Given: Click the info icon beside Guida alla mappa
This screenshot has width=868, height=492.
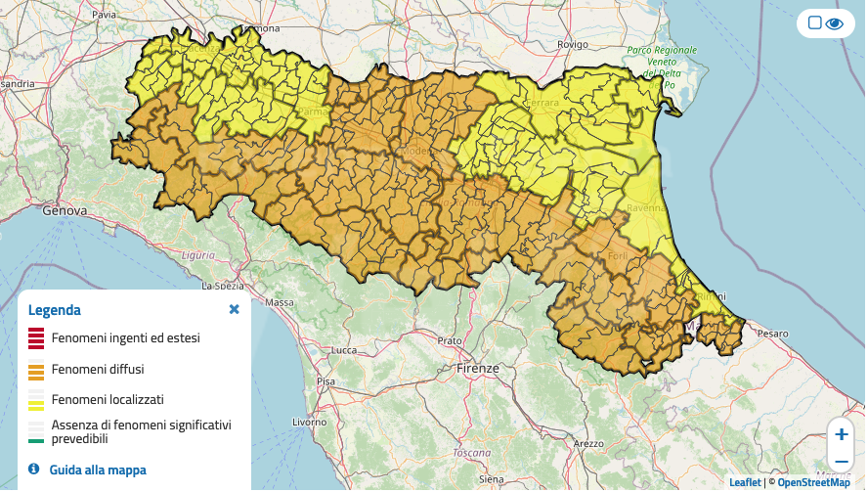Looking at the screenshot, I should coord(34,470).
